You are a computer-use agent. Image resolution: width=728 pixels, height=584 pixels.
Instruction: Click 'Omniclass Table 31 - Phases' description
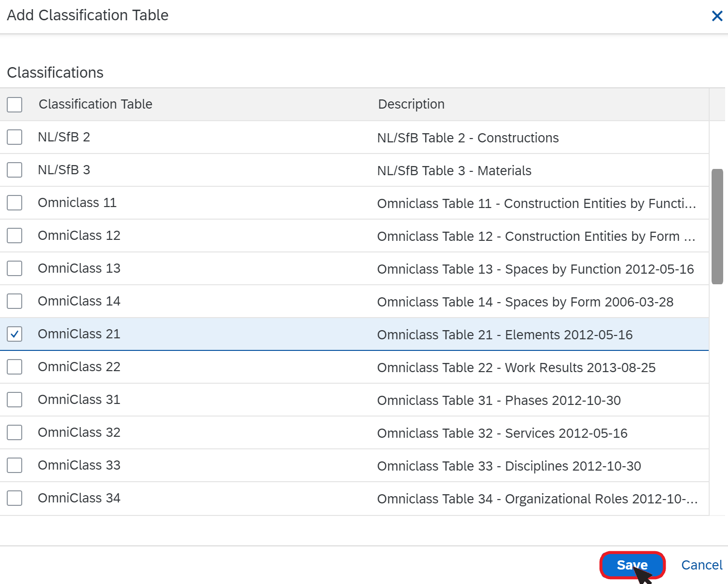pyautogui.click(x=499, y=401)
